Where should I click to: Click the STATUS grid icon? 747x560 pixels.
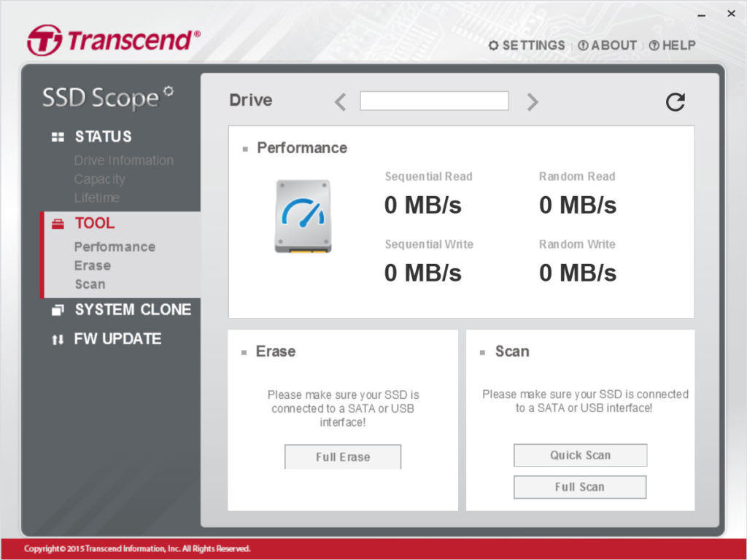[x=58, y=137]
